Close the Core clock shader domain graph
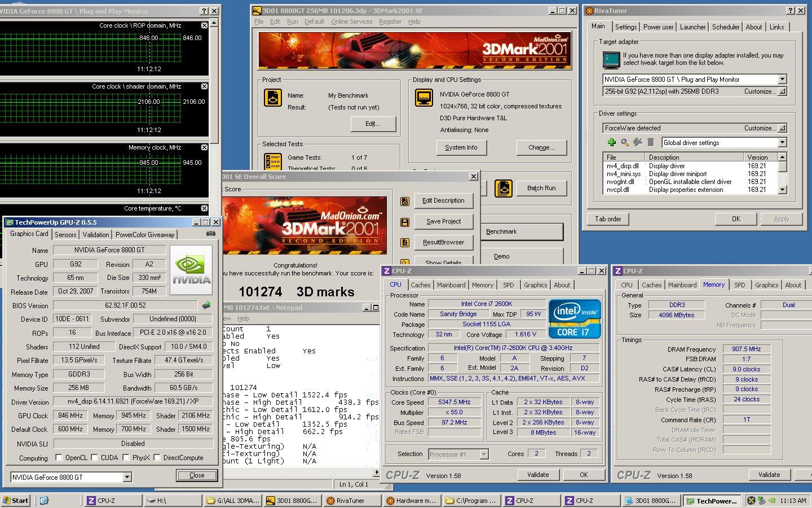The width and height of the screenshot is (812, 508). click(204, 86)
